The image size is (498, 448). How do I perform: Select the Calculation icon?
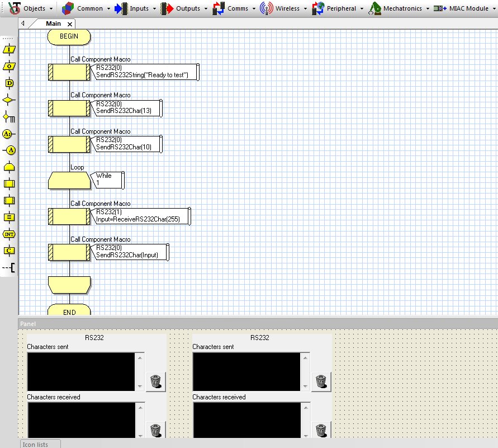(x=9, y=218)
